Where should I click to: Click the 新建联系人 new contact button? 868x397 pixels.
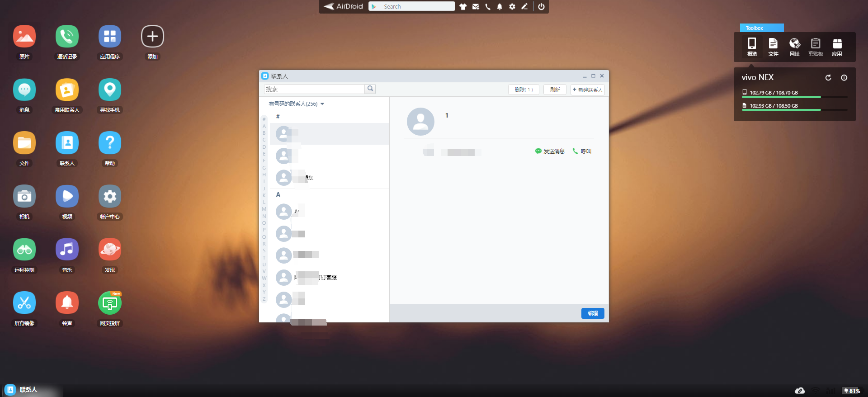tap(587, 90)
